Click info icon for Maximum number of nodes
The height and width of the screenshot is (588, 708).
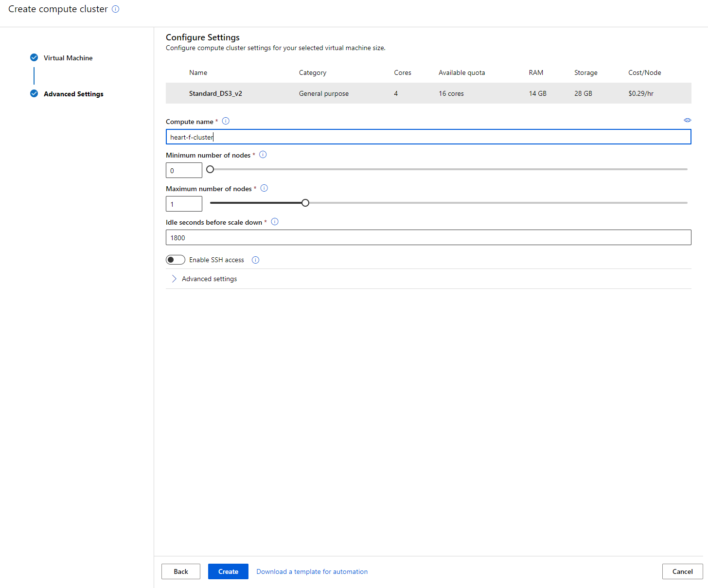pos(264,188)
